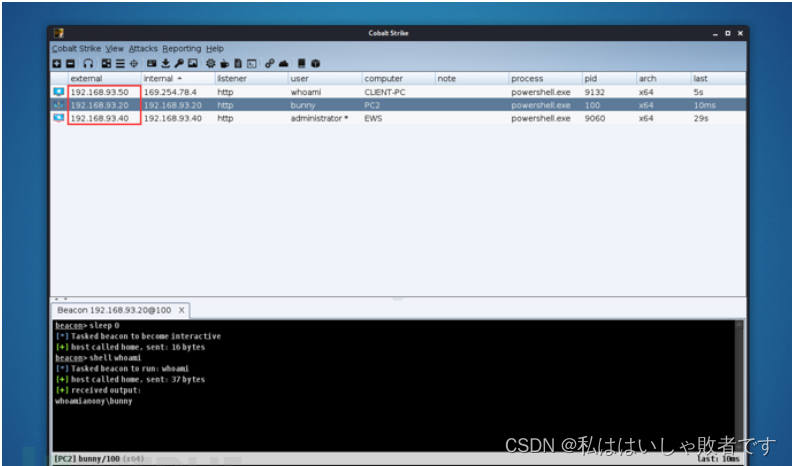
Task: Sort by the pid column header
Action: pos(609,78)
